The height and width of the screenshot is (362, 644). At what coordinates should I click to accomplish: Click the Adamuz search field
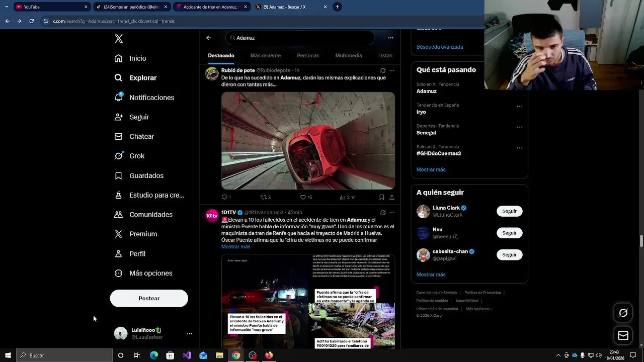point(300,38)
